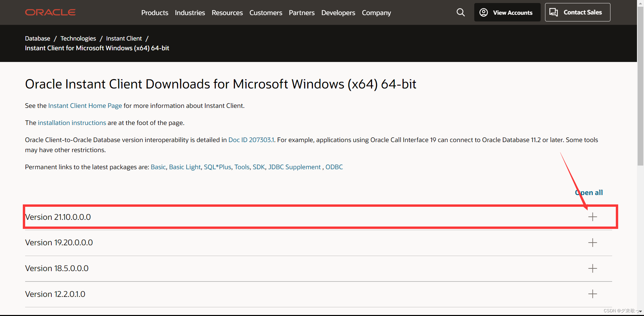Screen dimensions: 644x316
Task: Click the Contact Sales chat icon
Action: click(554, 12)
